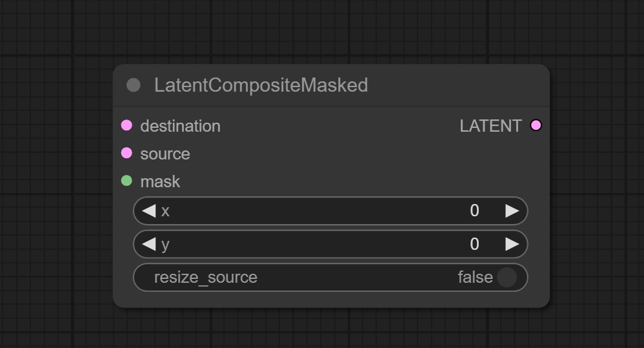Click the mask input label
This screenshot has height=348, width=644.
(160, 181)
